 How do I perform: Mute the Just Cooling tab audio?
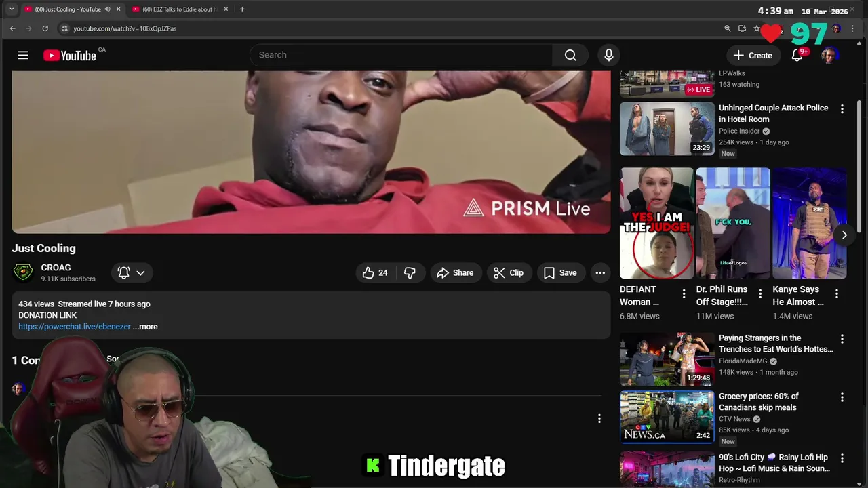pyautogui.click(x=107, y=9)
